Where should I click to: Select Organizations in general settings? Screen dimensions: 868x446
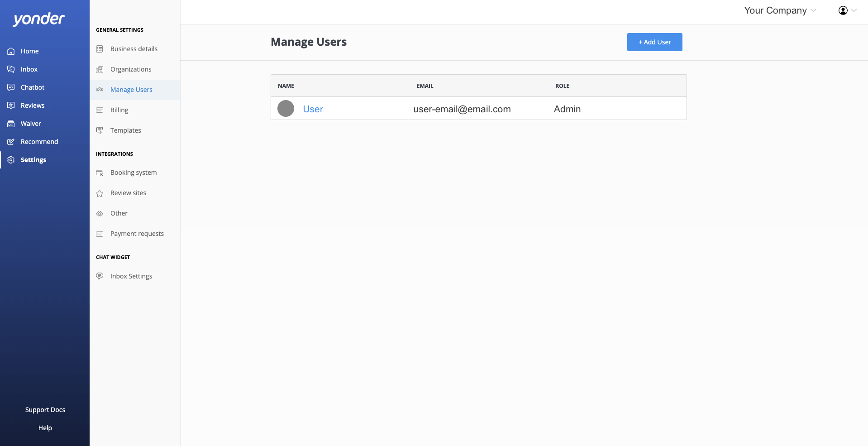click(x=135, y=69)
